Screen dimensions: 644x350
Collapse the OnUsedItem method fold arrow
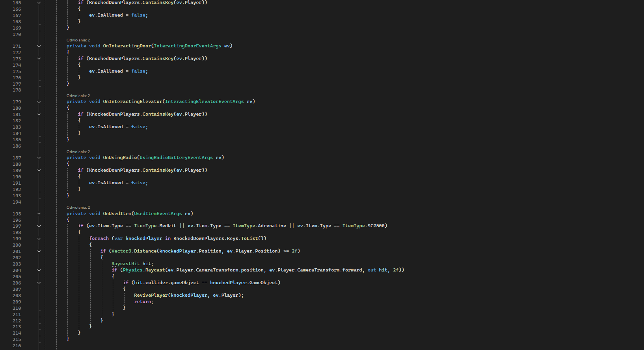pyautogui.click(x=39, y=214)
